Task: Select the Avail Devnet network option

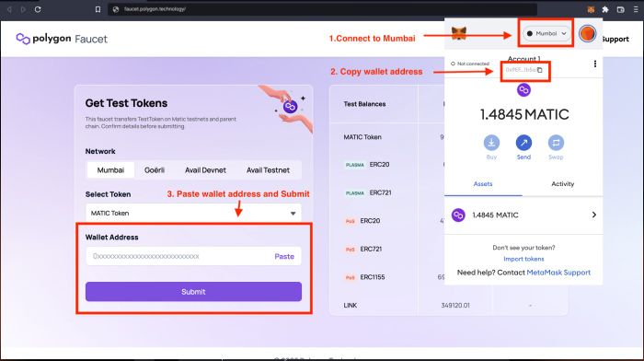Action: 205,170
